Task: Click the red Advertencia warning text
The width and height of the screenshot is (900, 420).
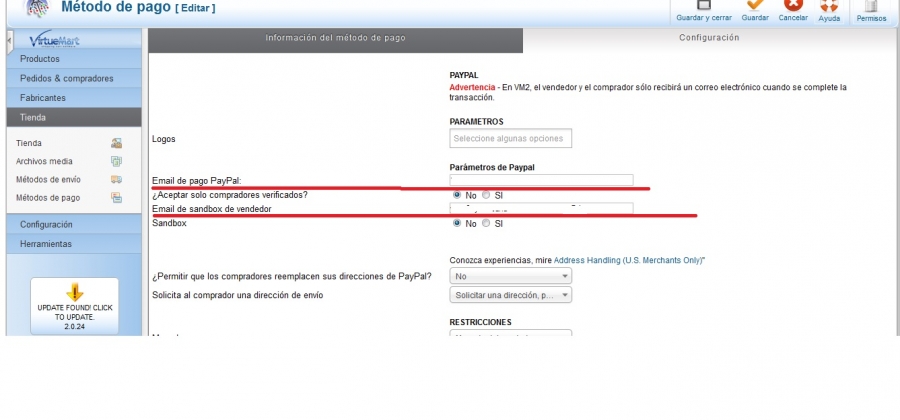Action: click(472, 87)
